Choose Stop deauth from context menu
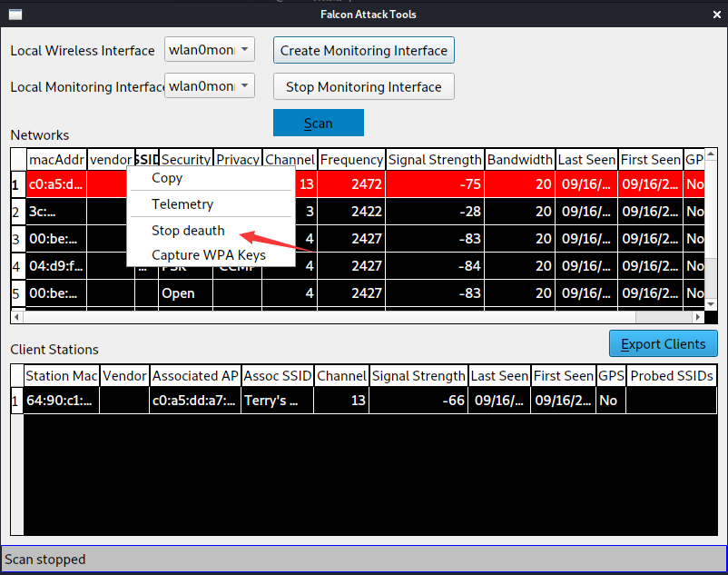This screenshot has height=575, width=728. point(211,231)
